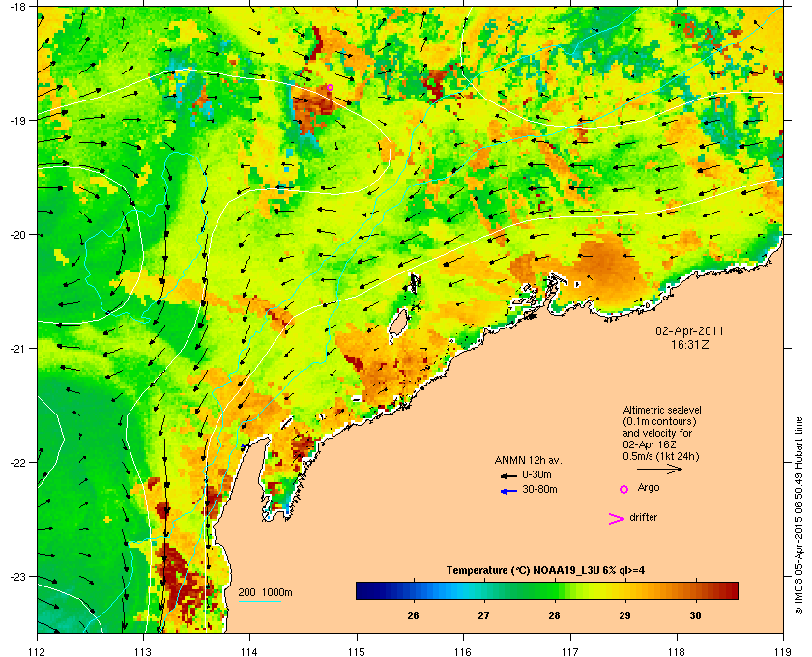Click the longitude axis label 114
Viewport: 812px width, 657px height.
249,651
